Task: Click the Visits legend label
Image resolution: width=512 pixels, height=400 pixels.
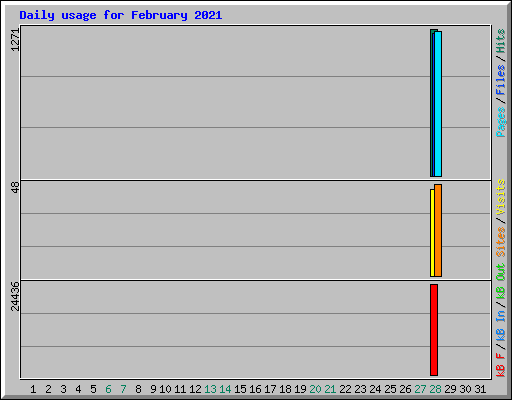Action: tap(500, 197)
